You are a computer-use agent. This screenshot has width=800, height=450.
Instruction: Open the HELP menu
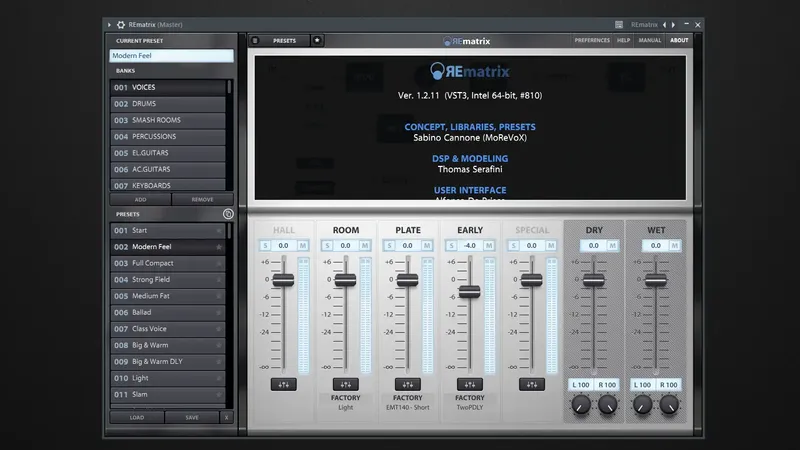click(x=623, y=40)
